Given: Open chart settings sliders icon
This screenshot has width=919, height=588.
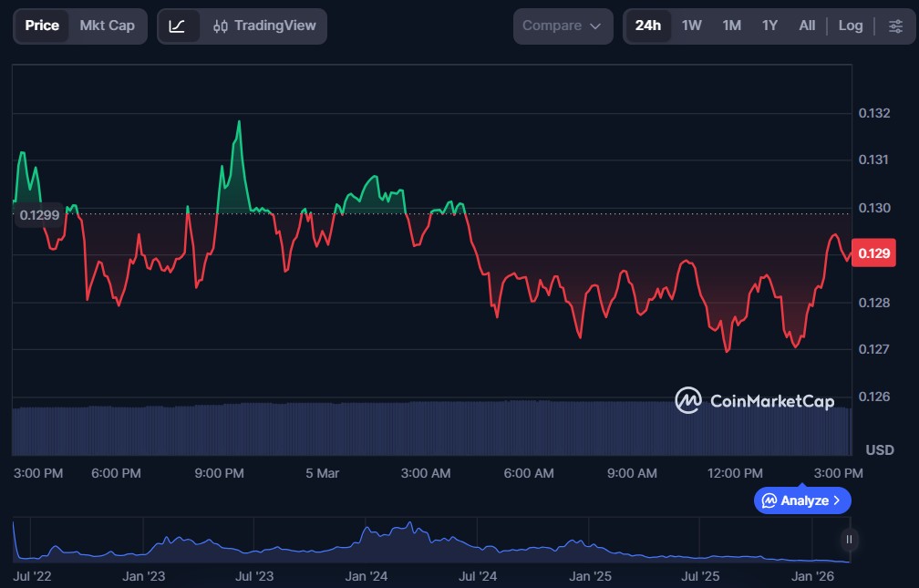Looking at the screenshot, I should tap(895, 26).
